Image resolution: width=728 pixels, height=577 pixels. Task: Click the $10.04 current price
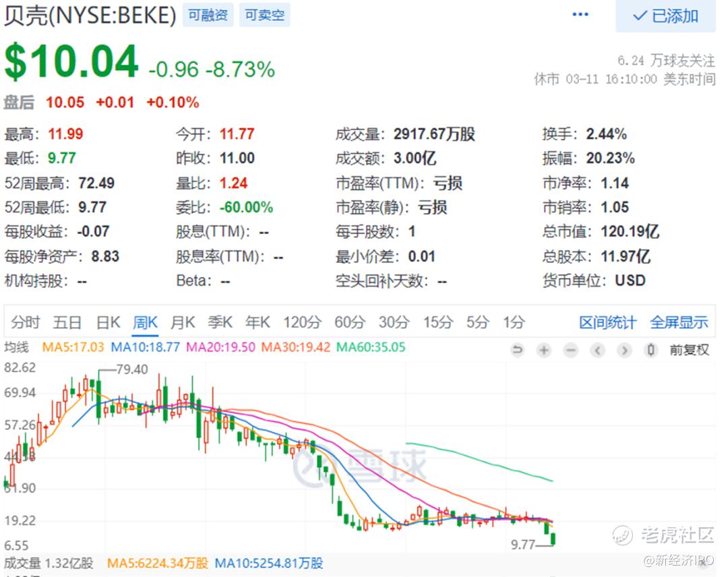71,61
